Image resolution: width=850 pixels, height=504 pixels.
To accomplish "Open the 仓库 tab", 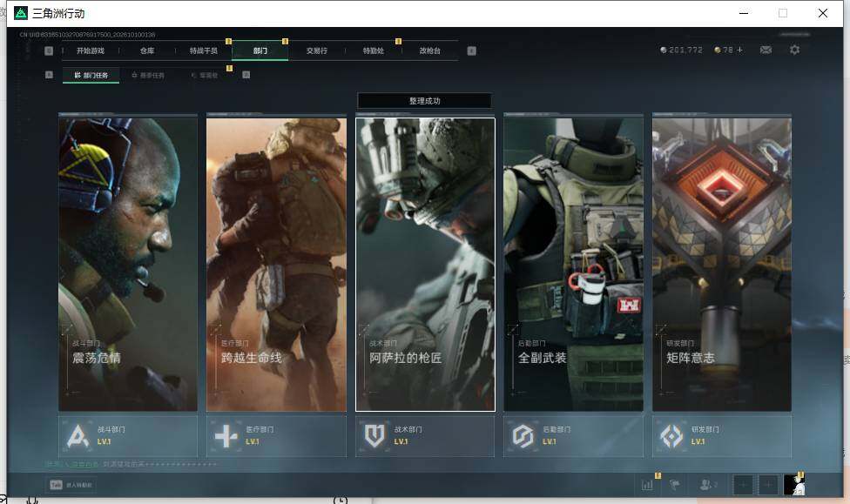I will 147,50.
